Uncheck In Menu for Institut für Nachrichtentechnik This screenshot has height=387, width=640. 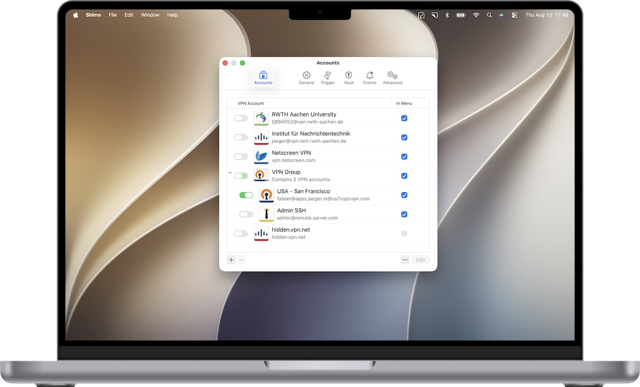click(x=404, y=138)
